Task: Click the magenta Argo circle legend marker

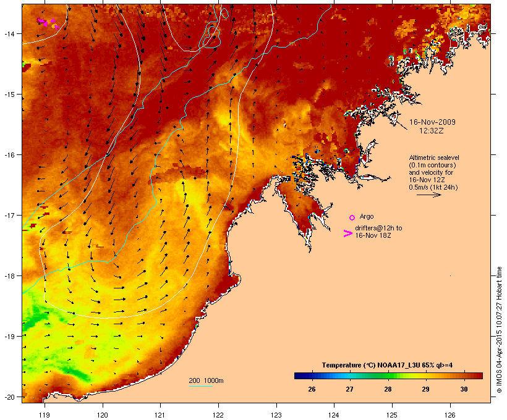Action: click(x=352, y=217)
